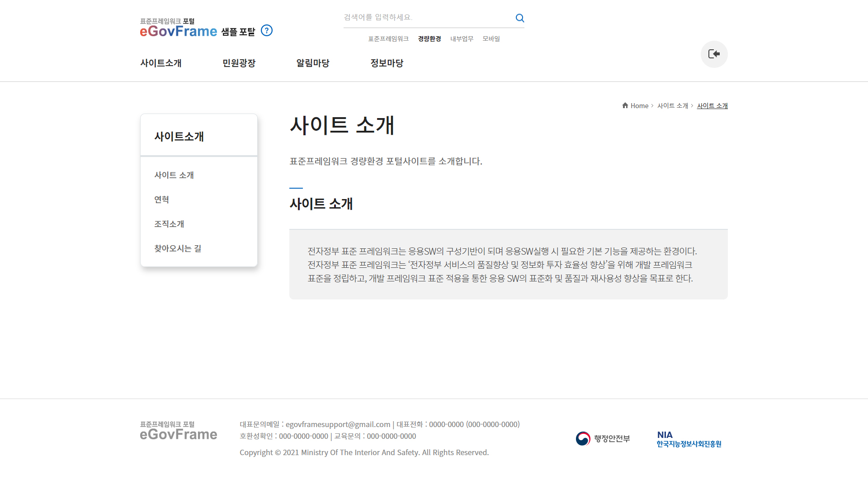
Task: Click the 행정안전부 footer logo
Action: pos(603,438)
